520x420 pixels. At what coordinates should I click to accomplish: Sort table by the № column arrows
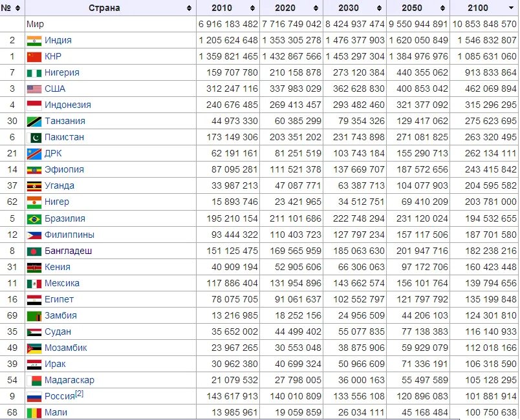17,8
